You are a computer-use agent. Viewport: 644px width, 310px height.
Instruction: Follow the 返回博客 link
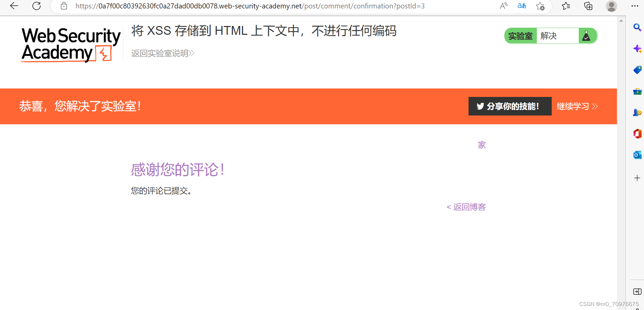[x=466, y=207]
